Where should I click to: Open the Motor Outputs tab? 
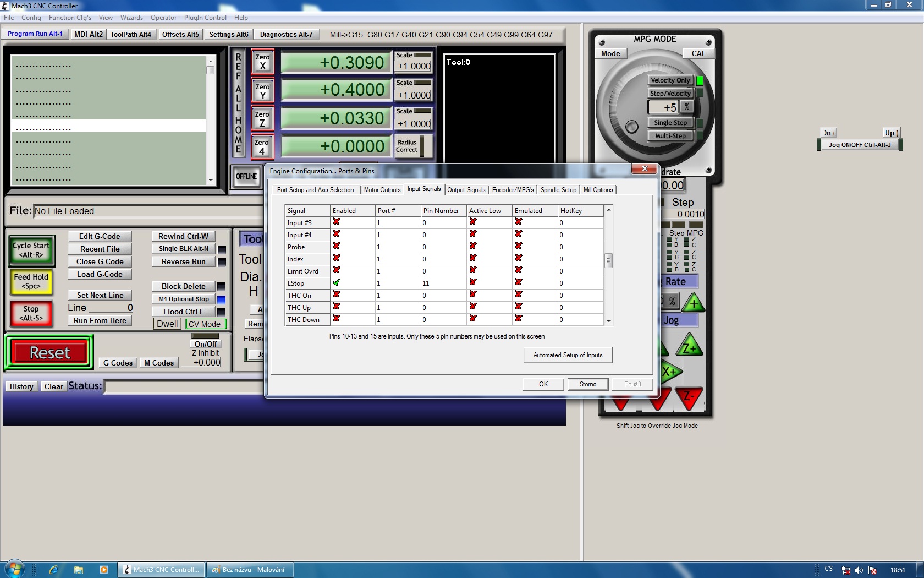[x=382, y=190]
